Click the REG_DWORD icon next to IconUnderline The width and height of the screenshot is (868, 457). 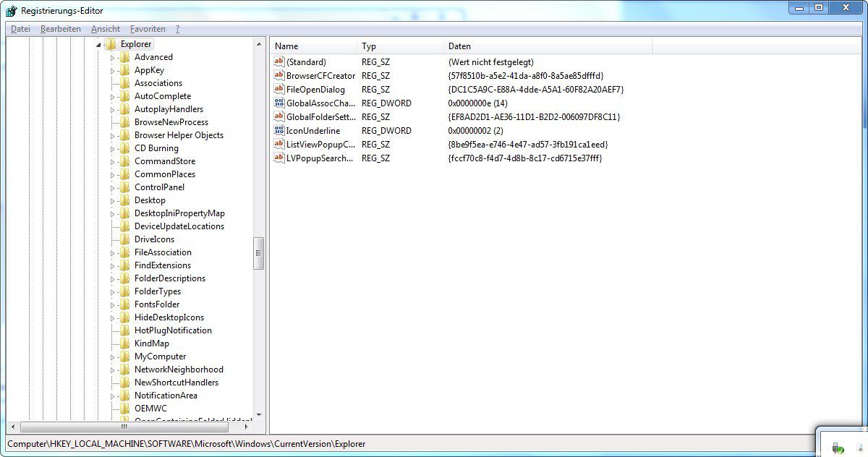(x=278, y=130)
